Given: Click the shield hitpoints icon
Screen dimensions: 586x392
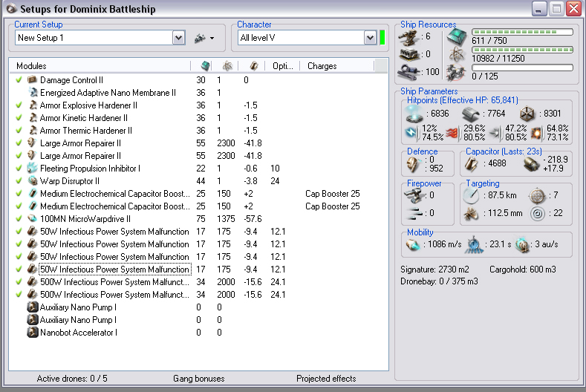Looking at the screenshot, I should 414,114.
